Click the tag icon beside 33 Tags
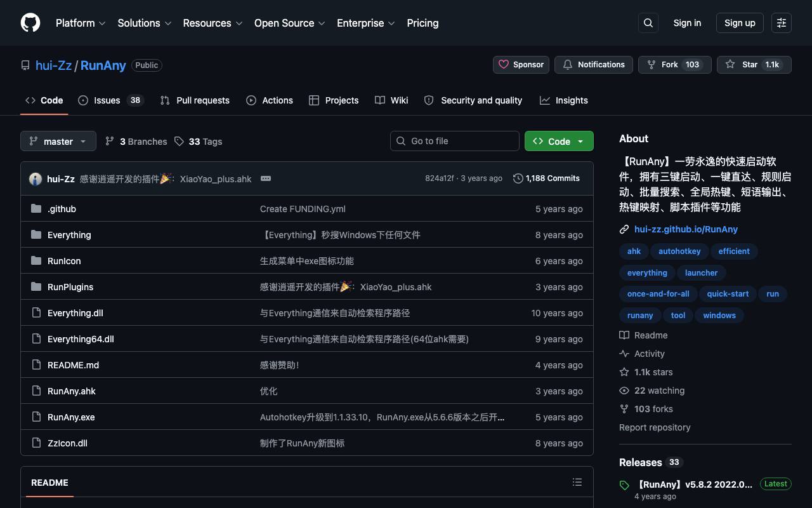Image resolution: width=812 pixels, height=508 pixels. (180, 141)
